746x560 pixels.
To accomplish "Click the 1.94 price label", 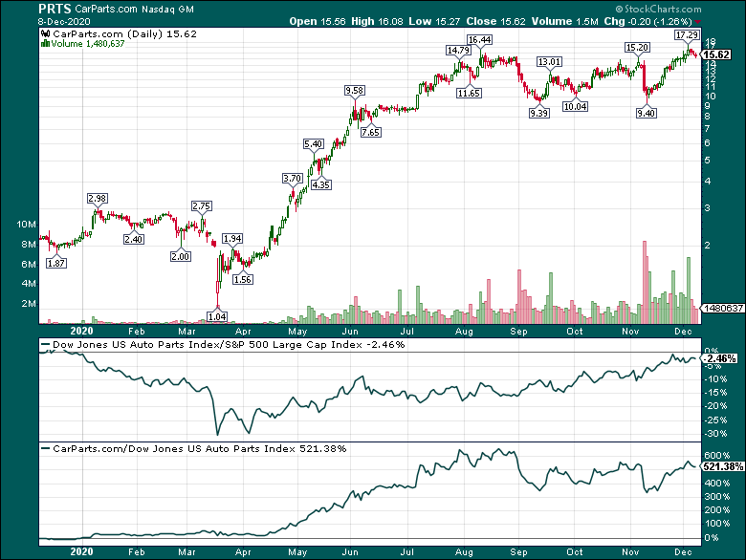I will pos(232,239).
